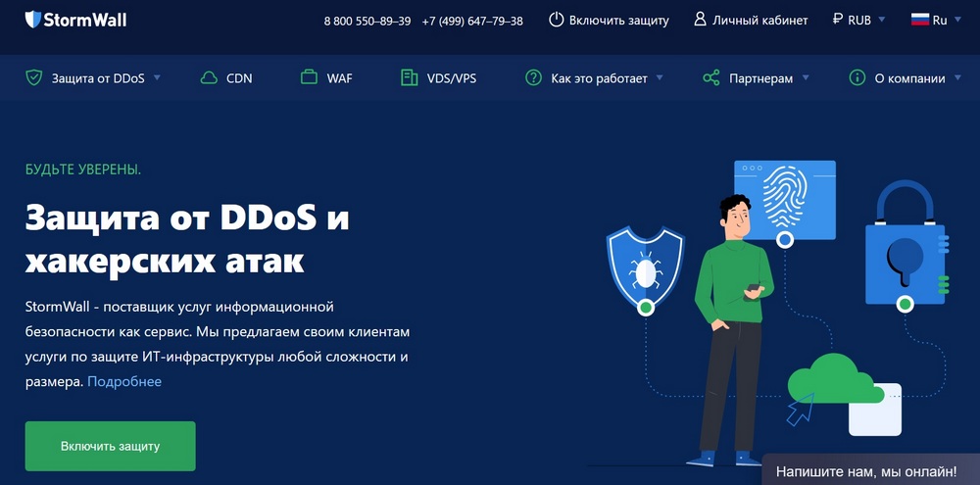Click the cloud icon next to CDN

209,78
